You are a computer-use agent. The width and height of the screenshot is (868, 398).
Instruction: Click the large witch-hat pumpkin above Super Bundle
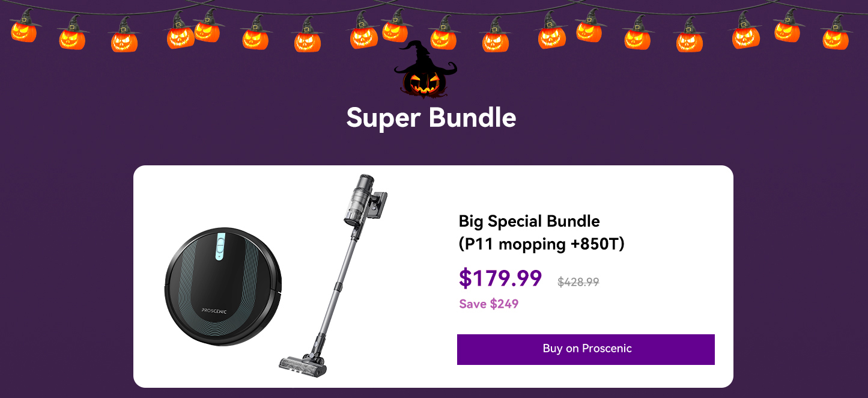[425, 69]
